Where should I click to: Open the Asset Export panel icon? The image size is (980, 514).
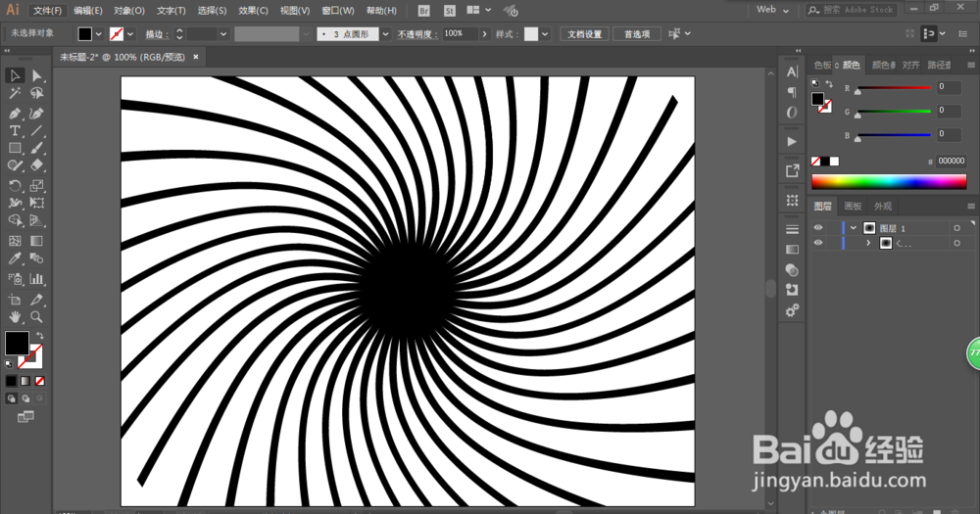point(792,171)
